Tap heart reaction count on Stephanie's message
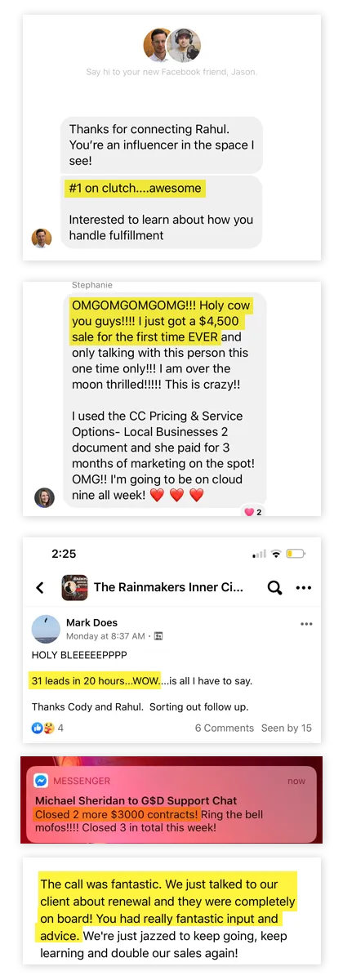The width and height of the screenshot is (343, 980). (x=253, y=512)
